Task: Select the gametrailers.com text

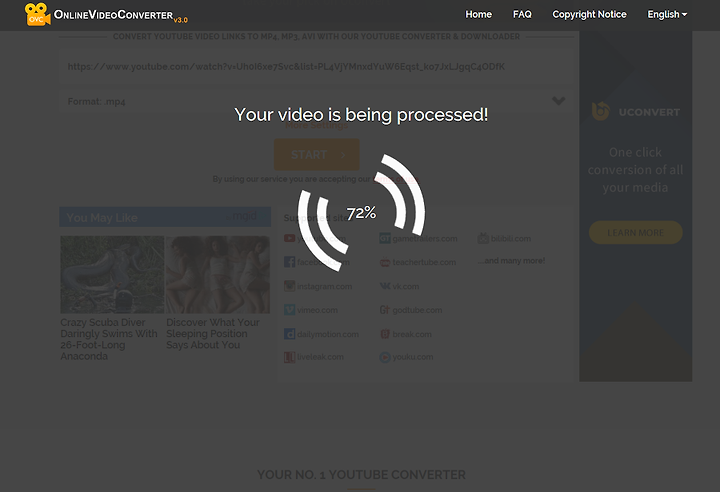Action: pyautogui.click(x=425, y=239)
